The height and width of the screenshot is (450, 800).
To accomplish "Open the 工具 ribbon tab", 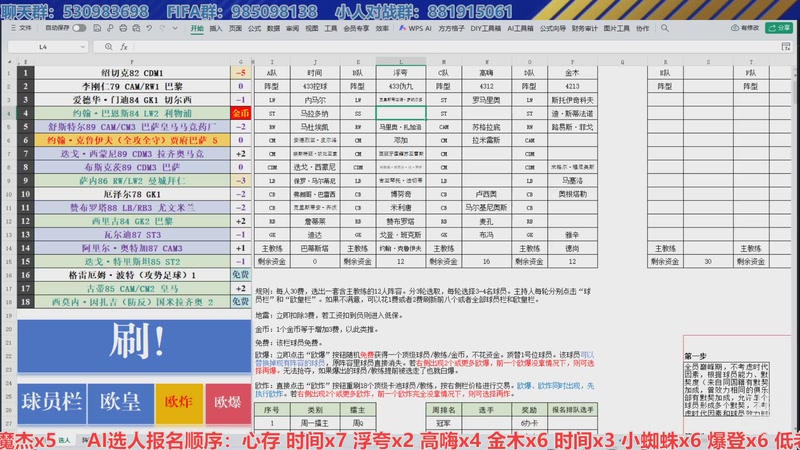I will [331, 29].
